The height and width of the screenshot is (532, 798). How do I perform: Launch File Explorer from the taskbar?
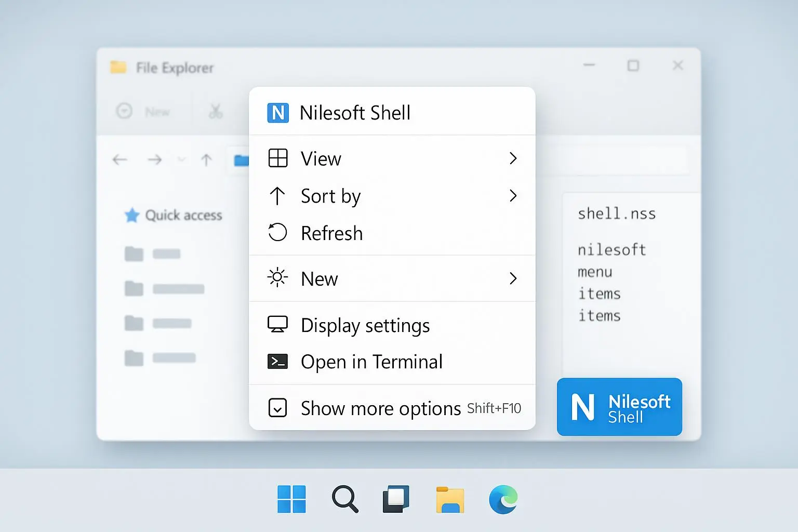pos(450,500)
